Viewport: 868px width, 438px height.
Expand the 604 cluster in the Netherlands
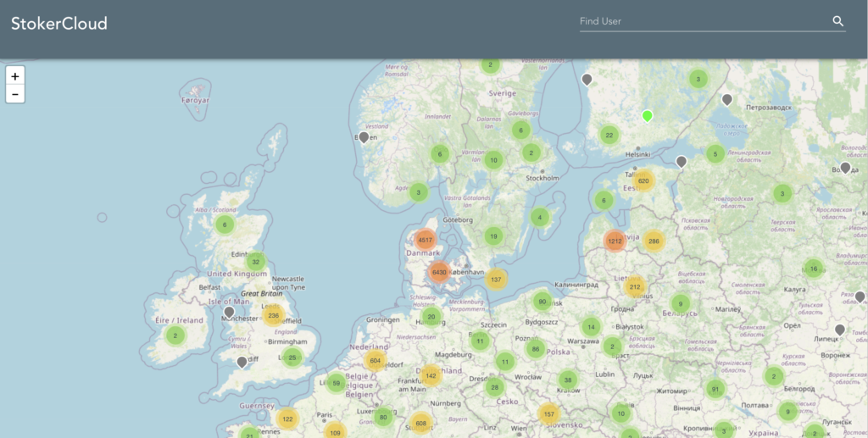376,360
